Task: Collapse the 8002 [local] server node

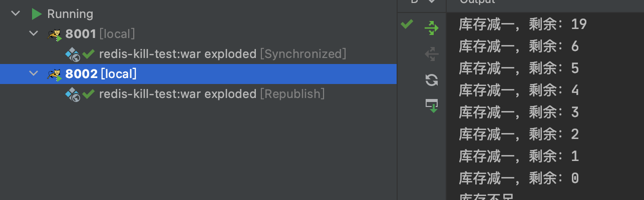Action: pos(34,74)
